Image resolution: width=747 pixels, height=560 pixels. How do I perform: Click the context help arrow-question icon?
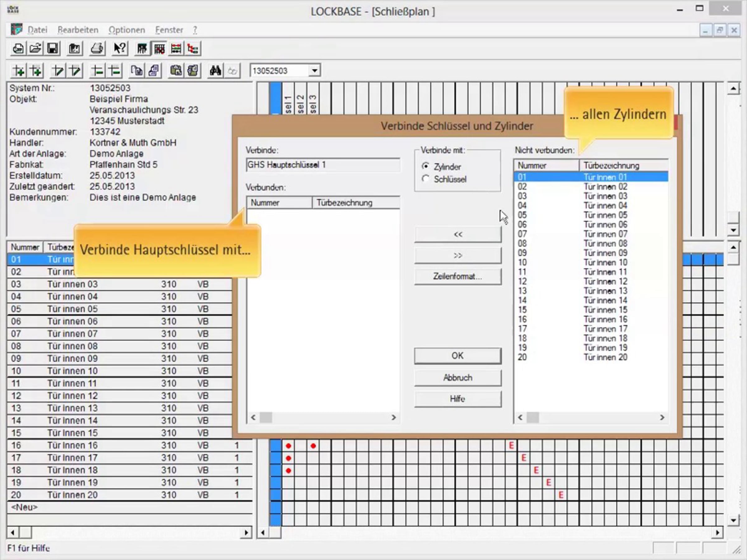tap(120, 49)
